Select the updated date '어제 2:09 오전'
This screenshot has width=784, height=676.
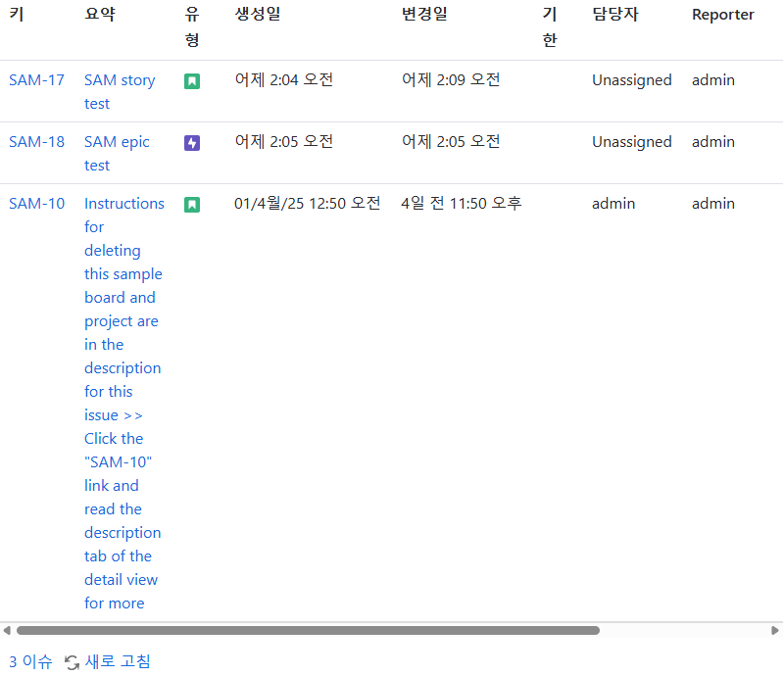click(451, 80)
